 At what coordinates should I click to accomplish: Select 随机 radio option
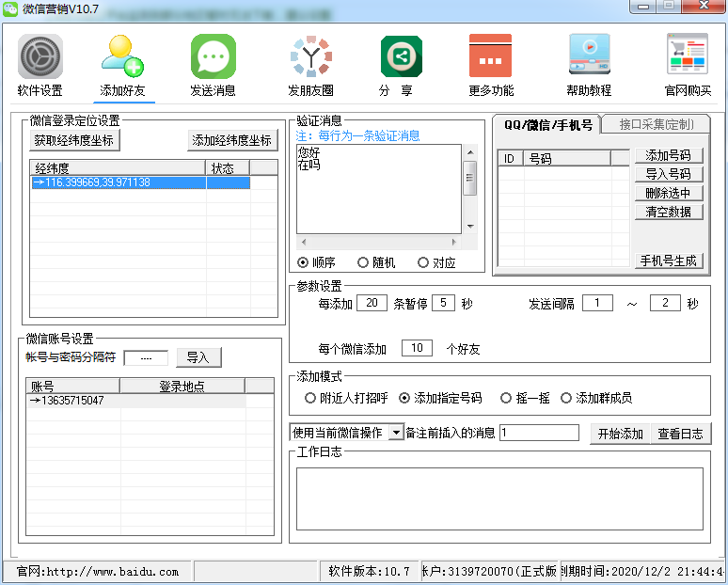click(363, 262)
